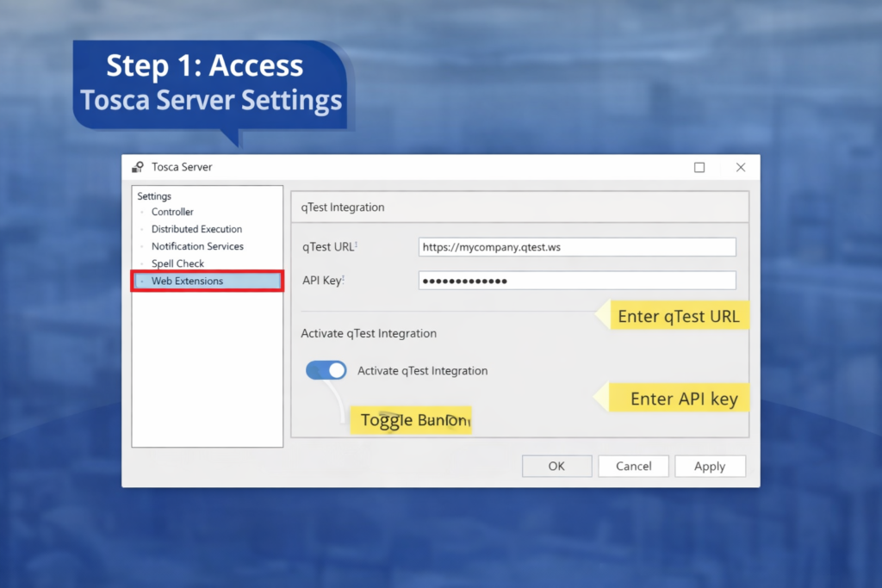Cancel the Tosca Server dialog changes
Image resolution: width=882 pixels, height=588 pixels.
633,466
